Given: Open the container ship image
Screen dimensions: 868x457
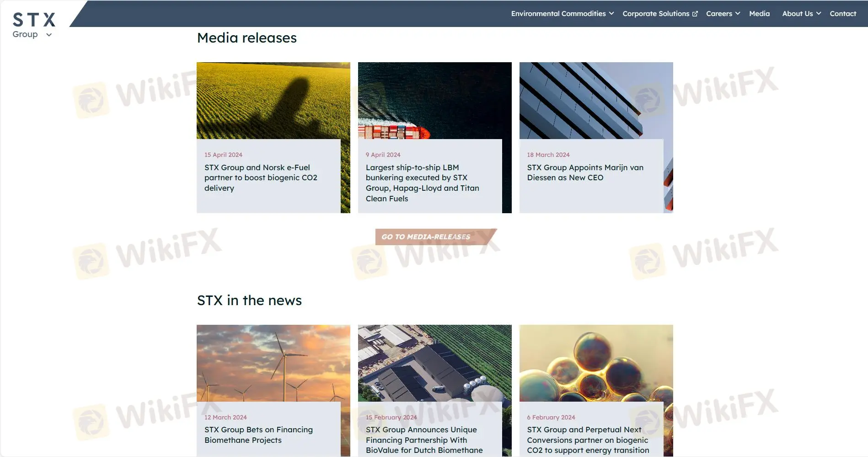Looking at the screenshot, I should [434, 101].
